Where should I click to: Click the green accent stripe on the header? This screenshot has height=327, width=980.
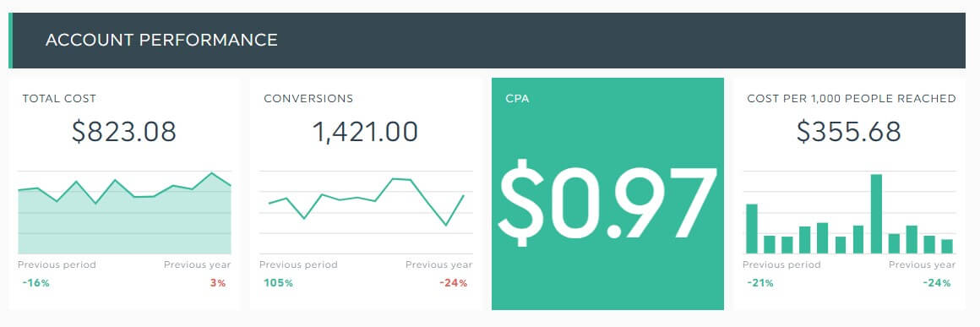[11, 41]
